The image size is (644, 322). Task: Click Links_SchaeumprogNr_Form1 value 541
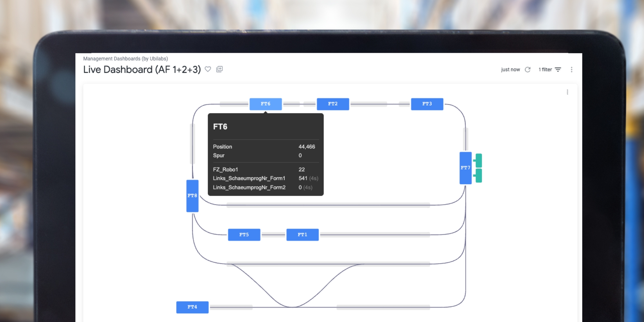tap(303, 178)
